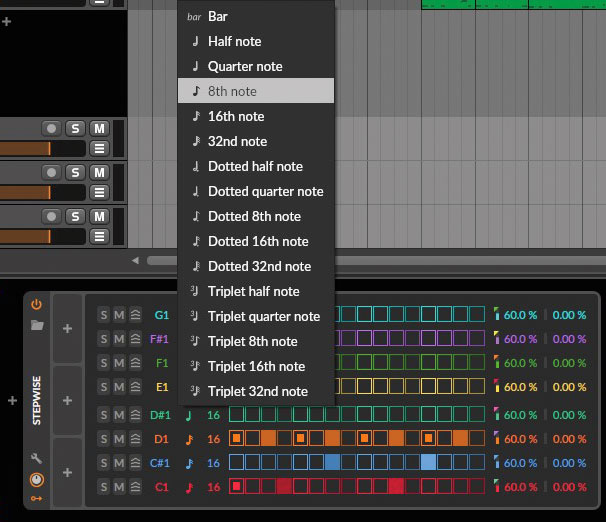This screenshot has height=522, width=606.
Task: Choose Triplet quarter note from the menu
Action: click(x=264, y=316)
